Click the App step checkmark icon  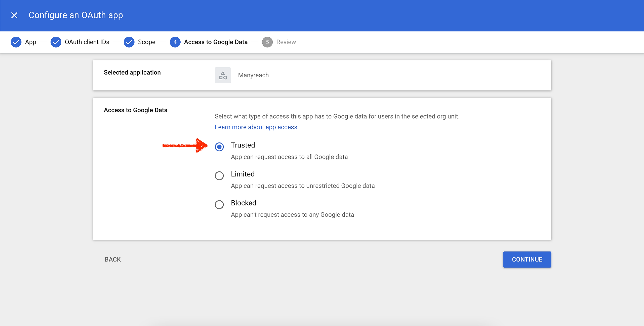tap(16, 42)
